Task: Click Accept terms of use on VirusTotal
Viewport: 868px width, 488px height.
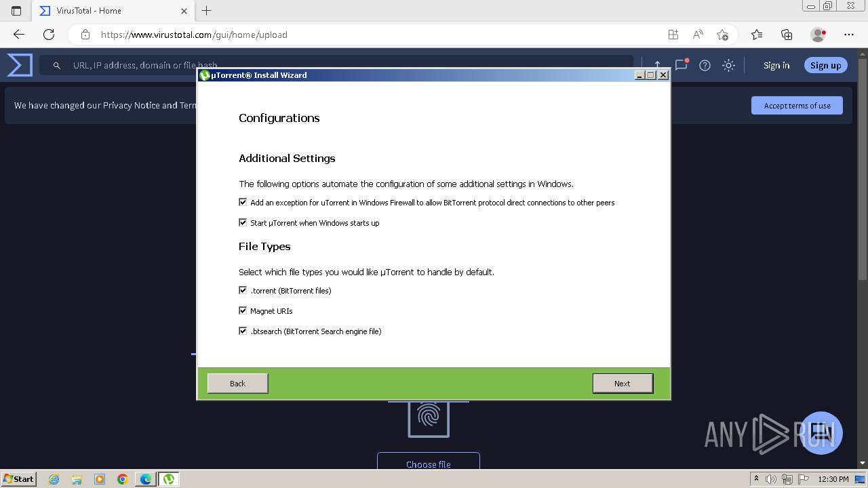Action: tap(797, 105)
